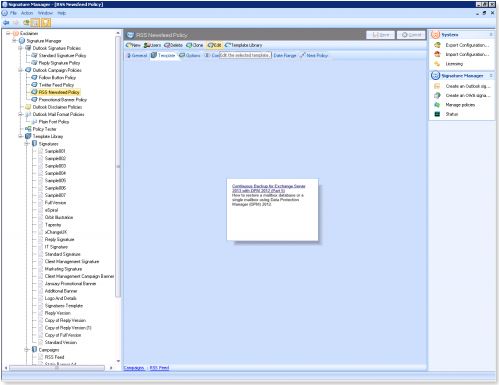The width and height of the screenshot is (499, 385).
Task: Open the Help menu
Action: tap(62, 13)
